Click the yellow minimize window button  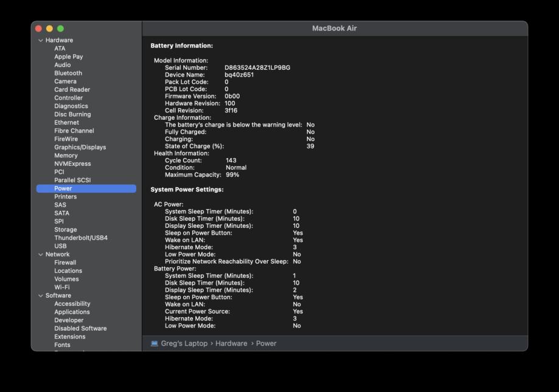[x=49, y=29]
